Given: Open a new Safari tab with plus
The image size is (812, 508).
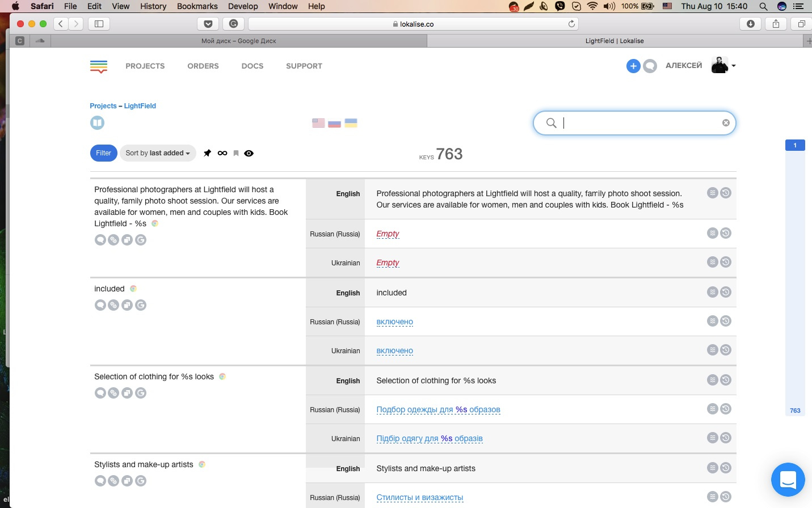Looking at the screenshot, I should point(807,41).
